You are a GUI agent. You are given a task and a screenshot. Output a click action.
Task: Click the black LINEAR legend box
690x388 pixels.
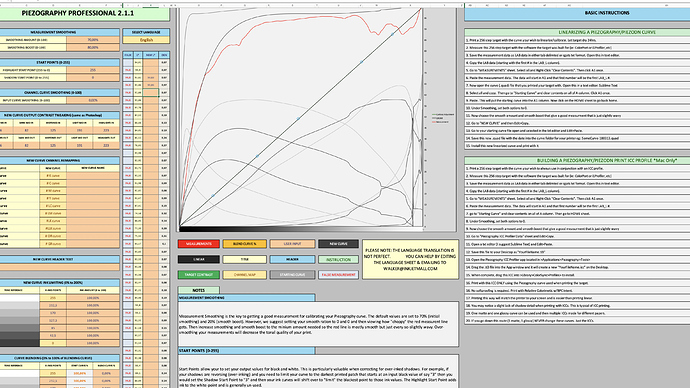point(198,260)
